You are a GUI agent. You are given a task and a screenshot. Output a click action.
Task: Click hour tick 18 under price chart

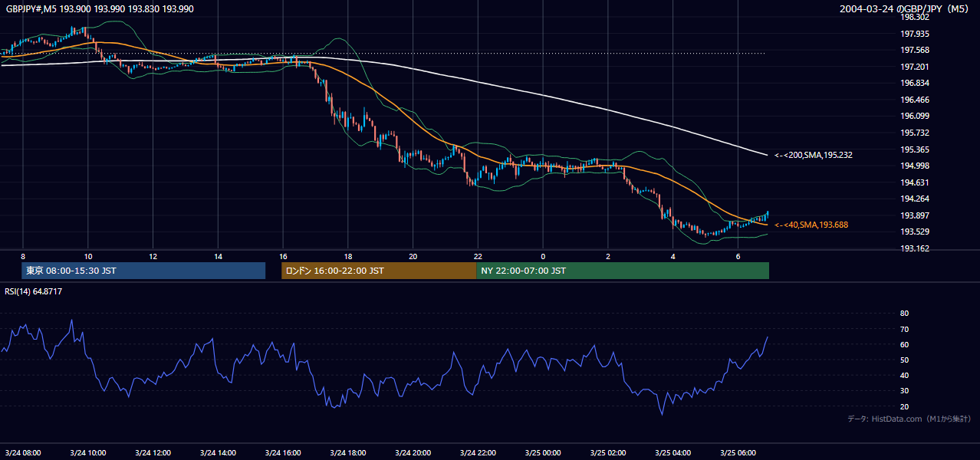pos(348,256)
